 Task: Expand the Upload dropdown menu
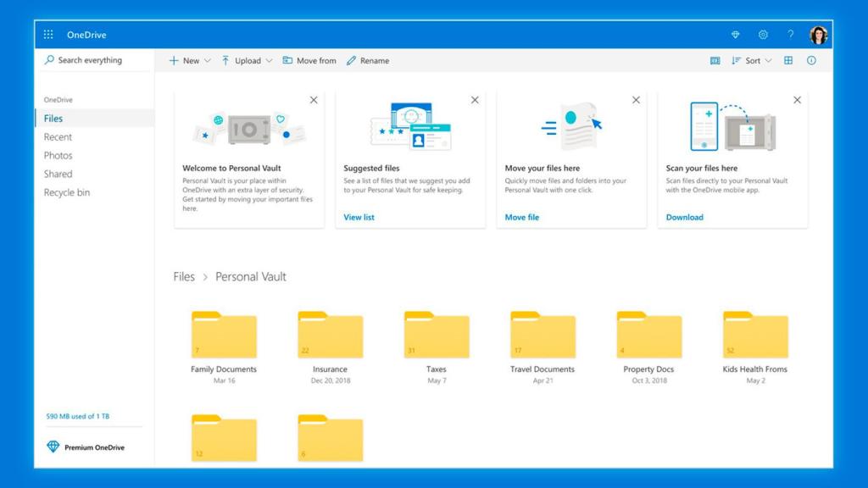pyautogui.click(x=247, y=61)
